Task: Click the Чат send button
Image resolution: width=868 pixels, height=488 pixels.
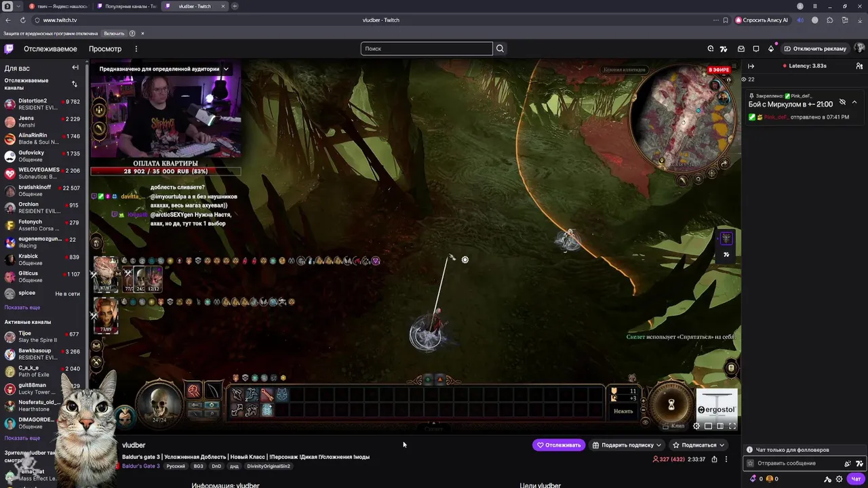Action: [856, 479]
